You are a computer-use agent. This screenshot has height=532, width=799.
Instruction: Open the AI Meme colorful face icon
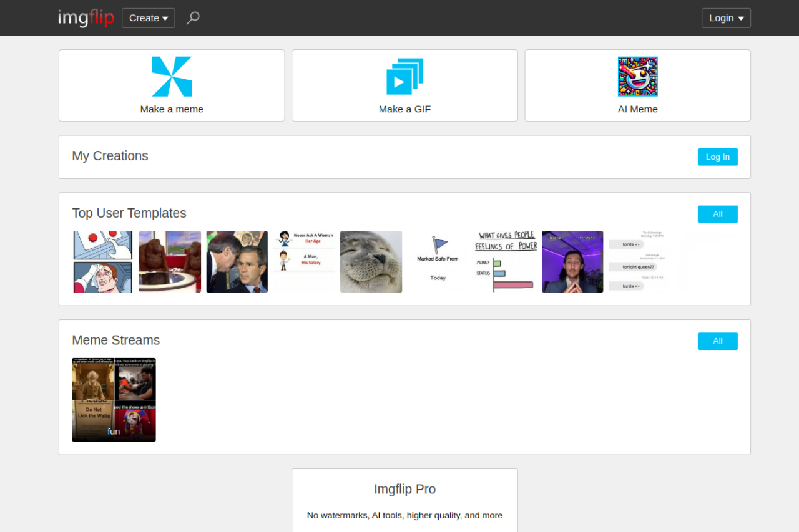click(637, 77)
